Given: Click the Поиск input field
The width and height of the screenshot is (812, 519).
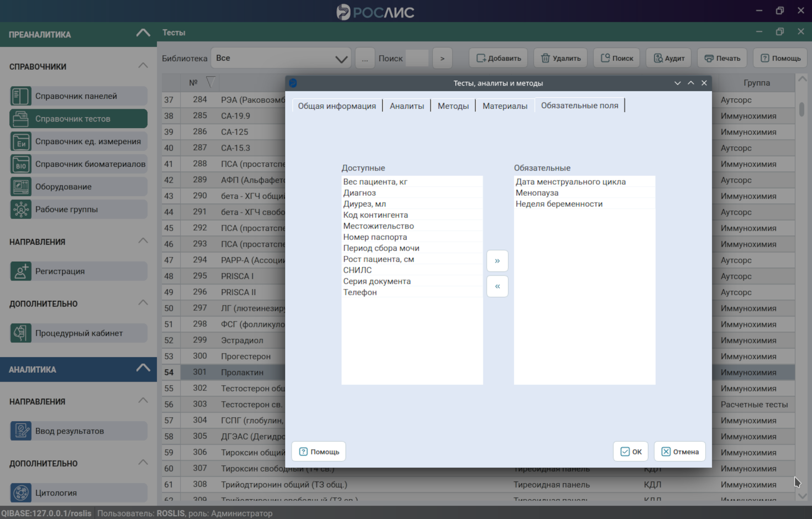Looking at the screenshot, I should (x=417, y=58).
